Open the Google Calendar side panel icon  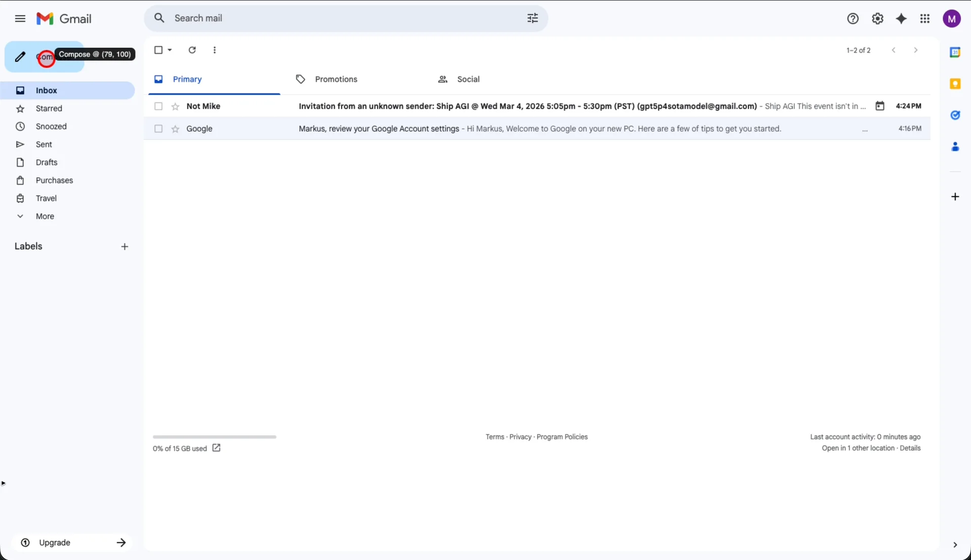(x=955, y=53)
